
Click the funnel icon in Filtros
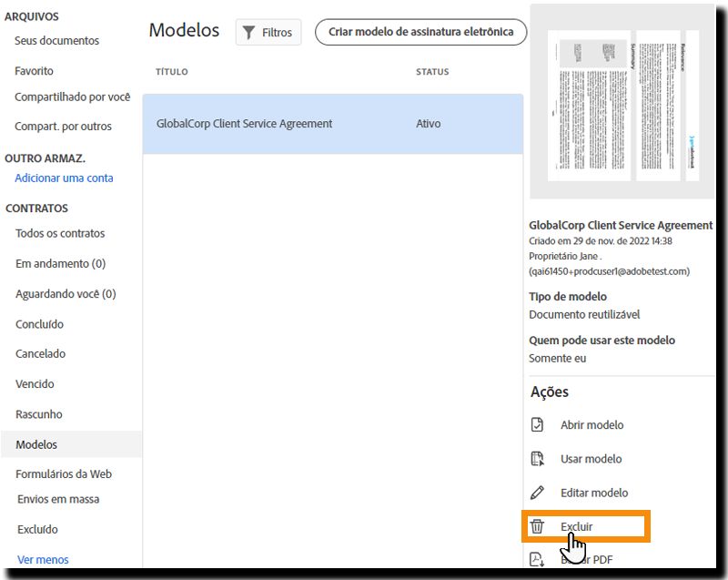pos(248,33)
